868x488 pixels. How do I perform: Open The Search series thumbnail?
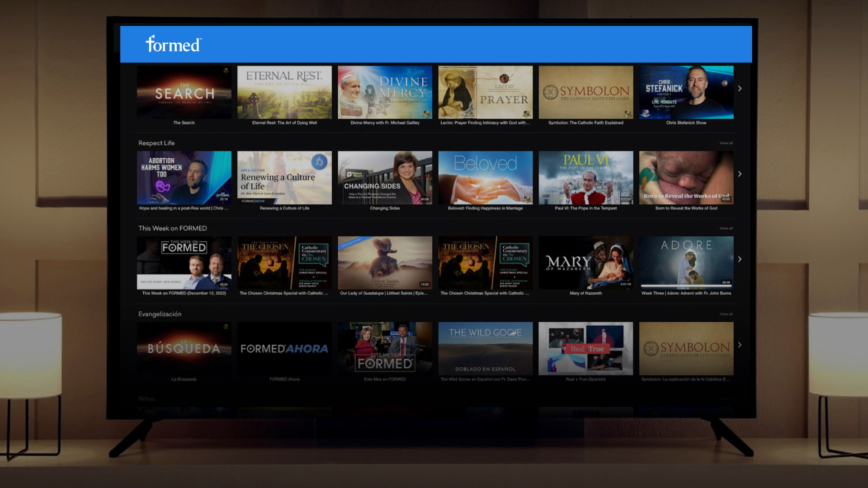point(184,93)
